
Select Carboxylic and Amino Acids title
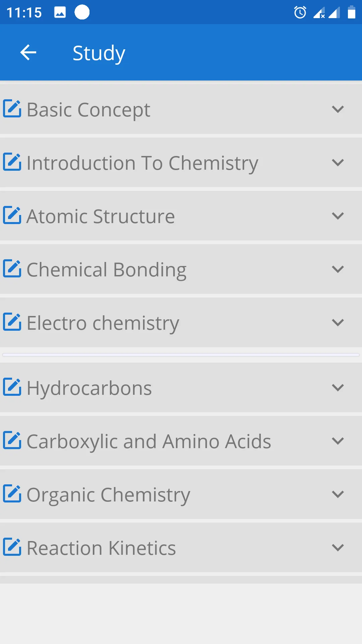point(149,441)
